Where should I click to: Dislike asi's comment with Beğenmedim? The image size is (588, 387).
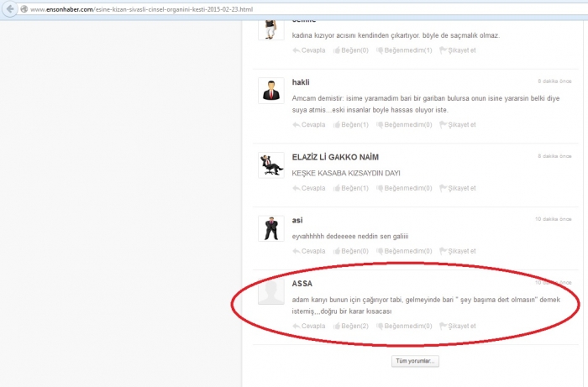(403, 251)
